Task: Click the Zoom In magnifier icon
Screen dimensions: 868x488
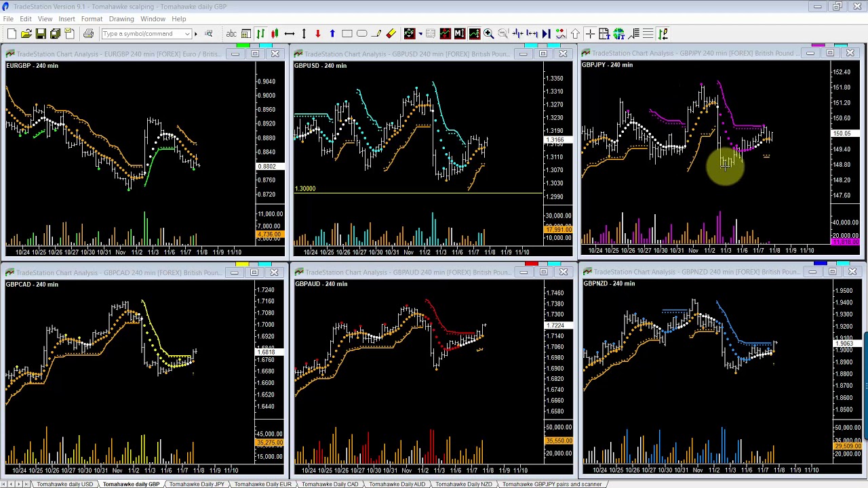Action: (x=488, y=34)
